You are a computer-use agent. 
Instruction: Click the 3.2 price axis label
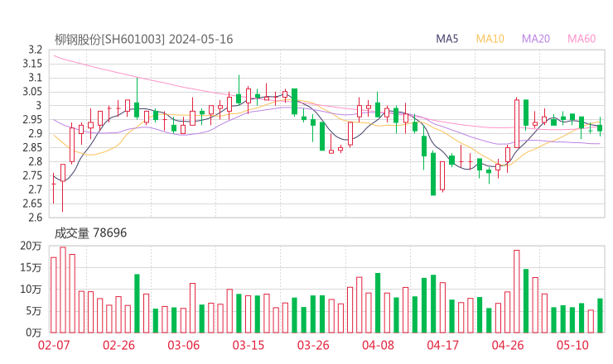(35, 50)
